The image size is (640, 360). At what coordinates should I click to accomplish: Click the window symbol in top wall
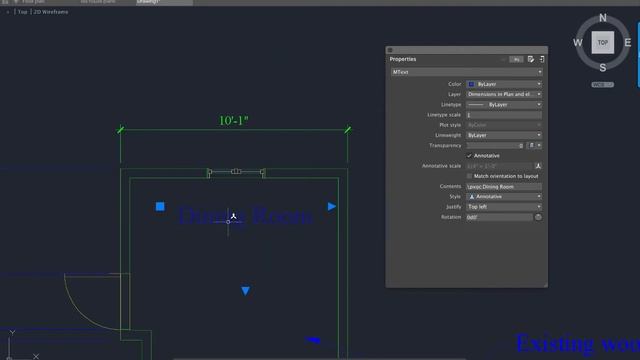point(236,172)
